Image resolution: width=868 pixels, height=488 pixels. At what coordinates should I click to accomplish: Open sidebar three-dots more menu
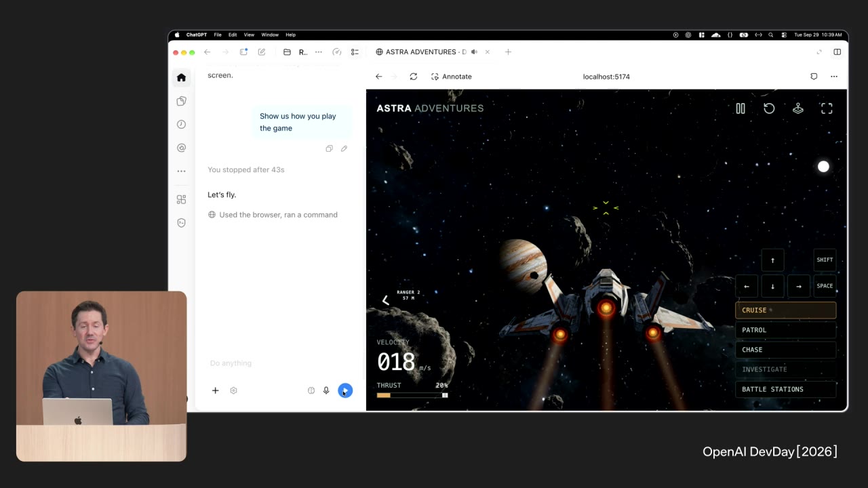[x=181, y=171]
